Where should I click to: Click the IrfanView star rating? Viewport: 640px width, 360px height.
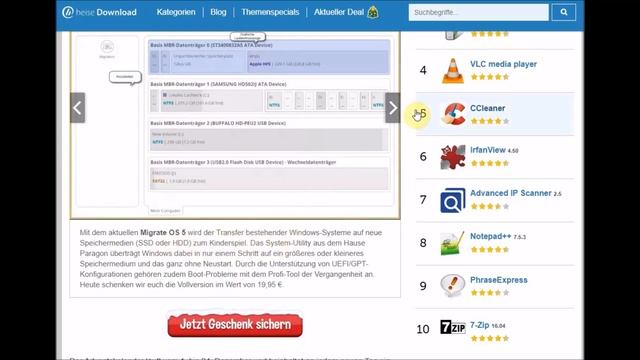pos(490,163)
